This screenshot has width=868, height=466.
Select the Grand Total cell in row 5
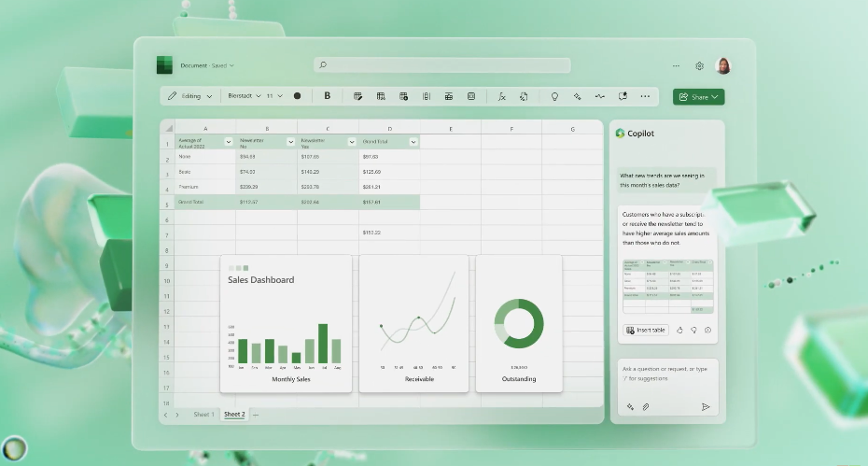click(x=204, y=203)
